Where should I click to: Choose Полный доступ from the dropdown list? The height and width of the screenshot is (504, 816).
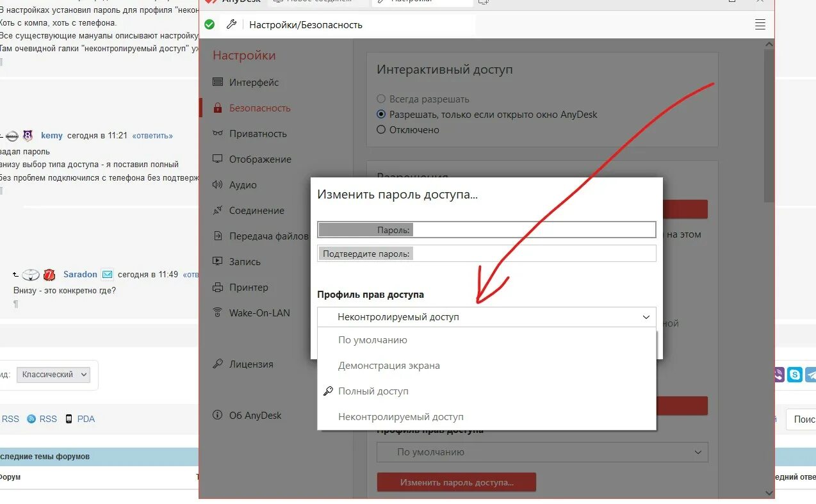487,391
